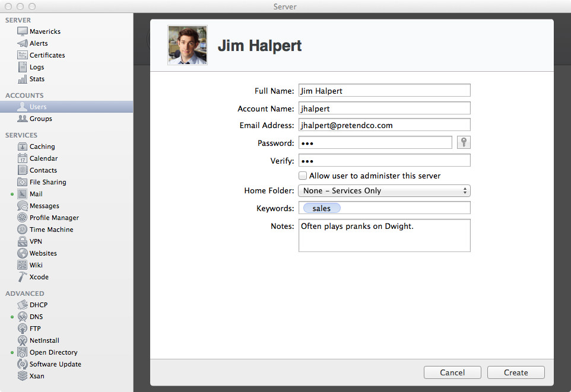This screenshot has width=571, height=392.
Task: Select the Websites globe icon
Action: [22, 253]
